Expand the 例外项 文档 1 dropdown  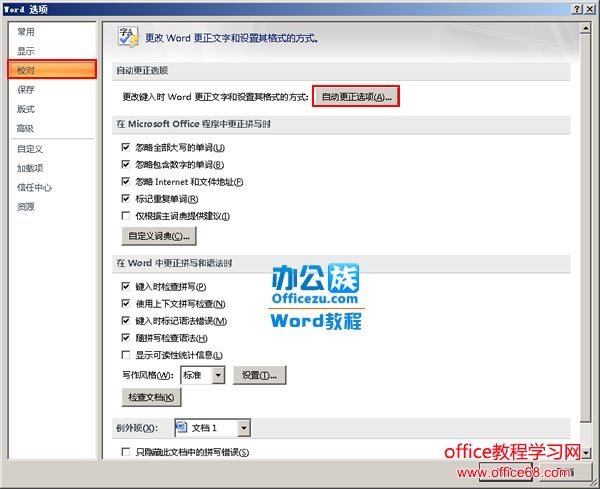244,428
